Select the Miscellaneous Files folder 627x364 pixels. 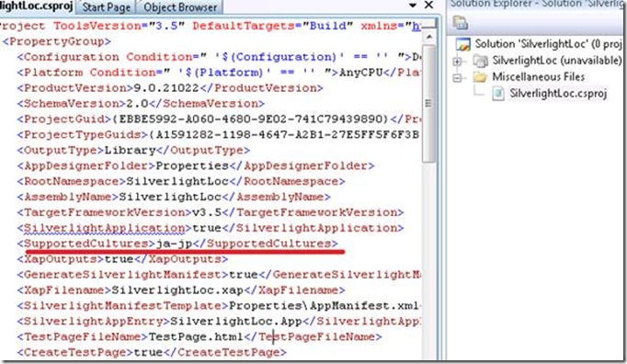pos(538,77)
